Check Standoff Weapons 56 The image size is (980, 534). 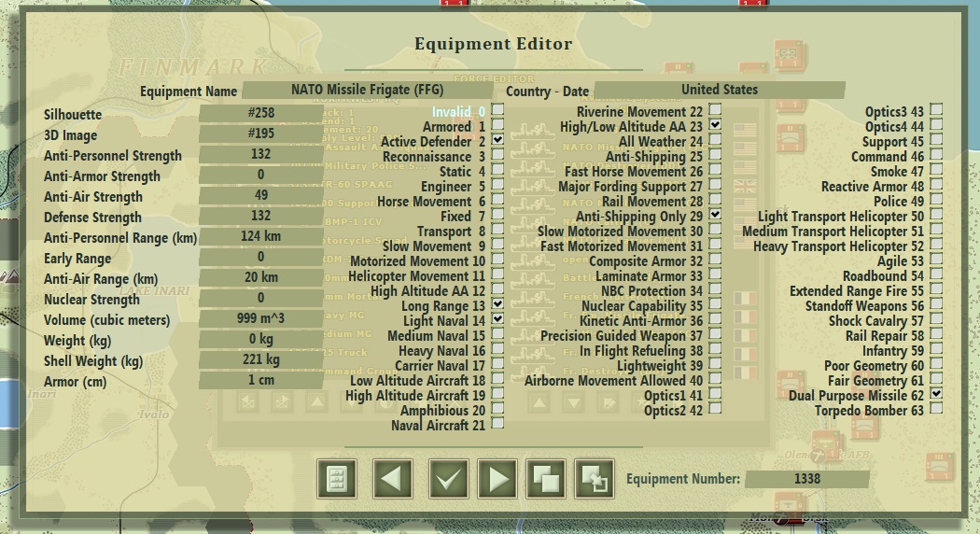936,304
